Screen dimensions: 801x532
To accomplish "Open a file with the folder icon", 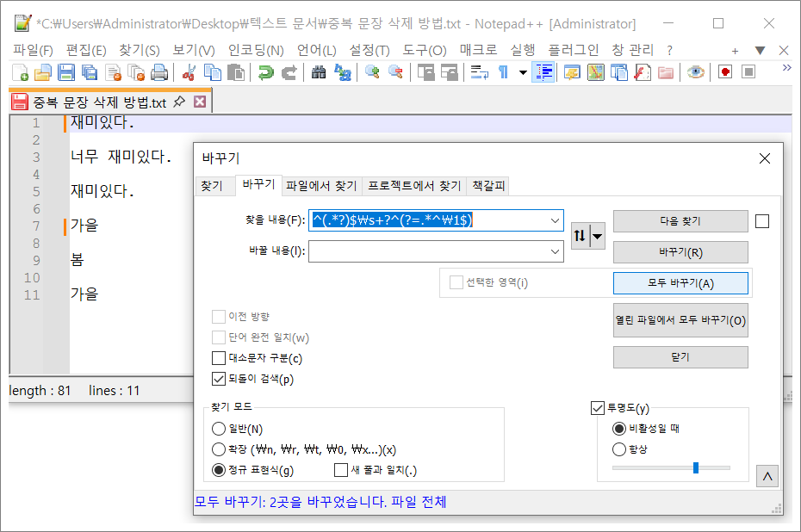I will tap(43, 72).
